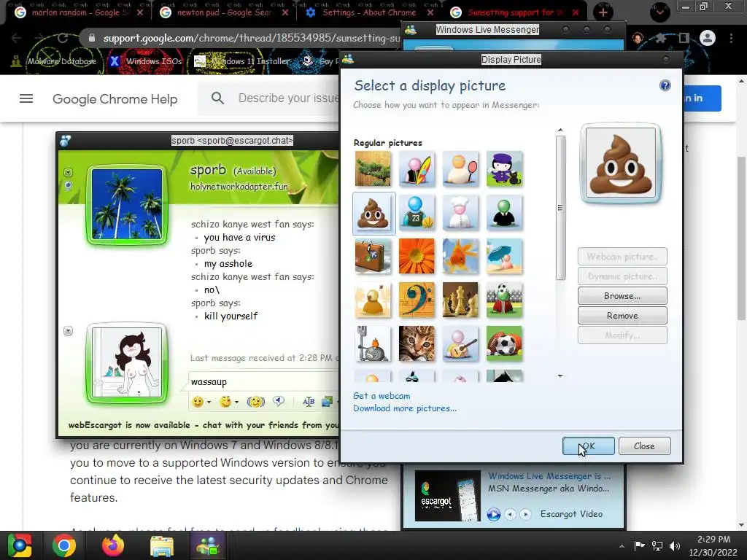Choose the guitar player buddy picture
This screenshot has width=747, height=560.
point(460,344)
